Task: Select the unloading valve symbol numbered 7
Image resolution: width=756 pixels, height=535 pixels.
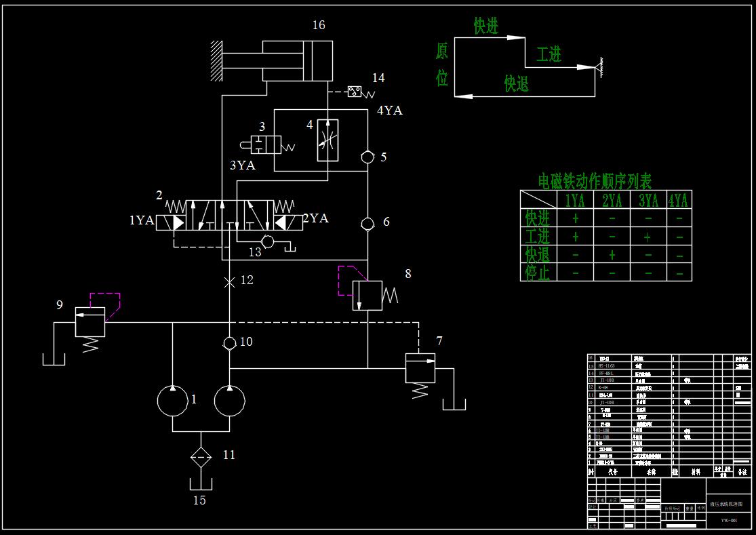Action: [420, 368]
